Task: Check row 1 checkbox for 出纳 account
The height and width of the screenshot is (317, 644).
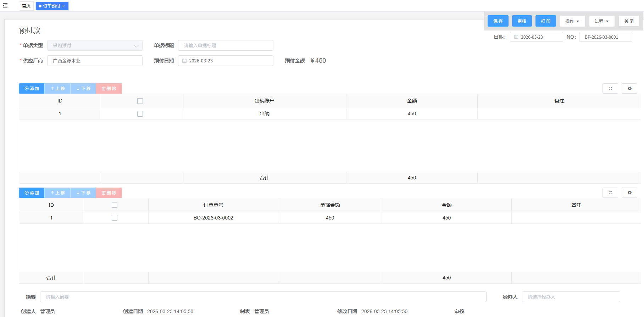Action: pos(140,114)
